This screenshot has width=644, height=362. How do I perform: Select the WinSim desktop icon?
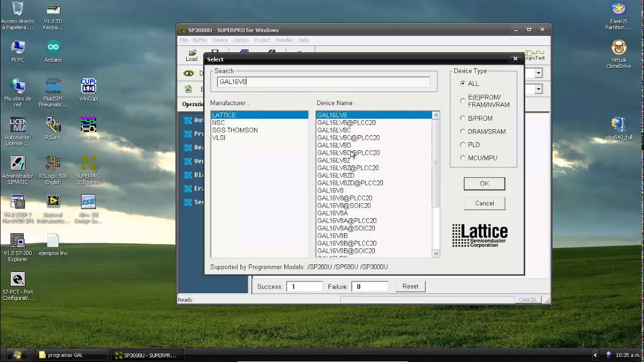(x=89, y=129)
